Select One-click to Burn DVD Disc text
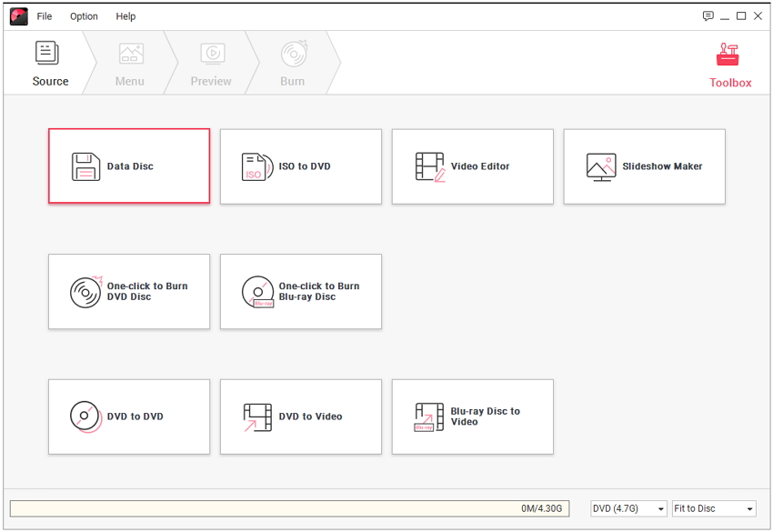Viewport: 773px width, 532px height. click(147, 291)
